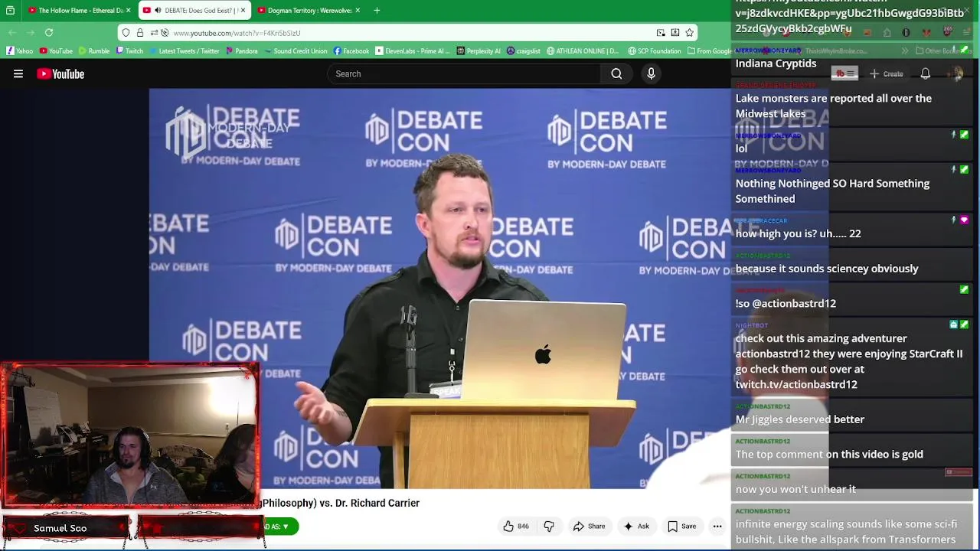Click 'The top comment on this video is gold'

(x=829, y=455)
